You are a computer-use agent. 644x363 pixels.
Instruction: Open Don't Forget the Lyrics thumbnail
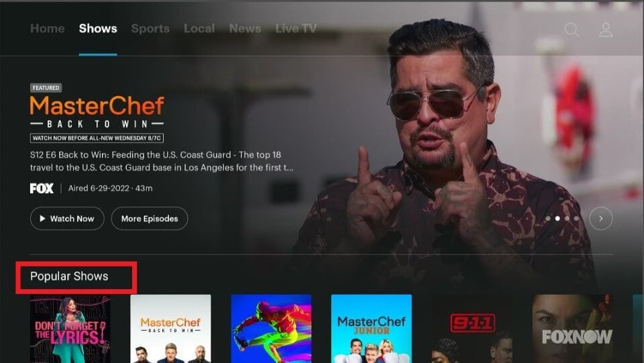click(70, 329)
